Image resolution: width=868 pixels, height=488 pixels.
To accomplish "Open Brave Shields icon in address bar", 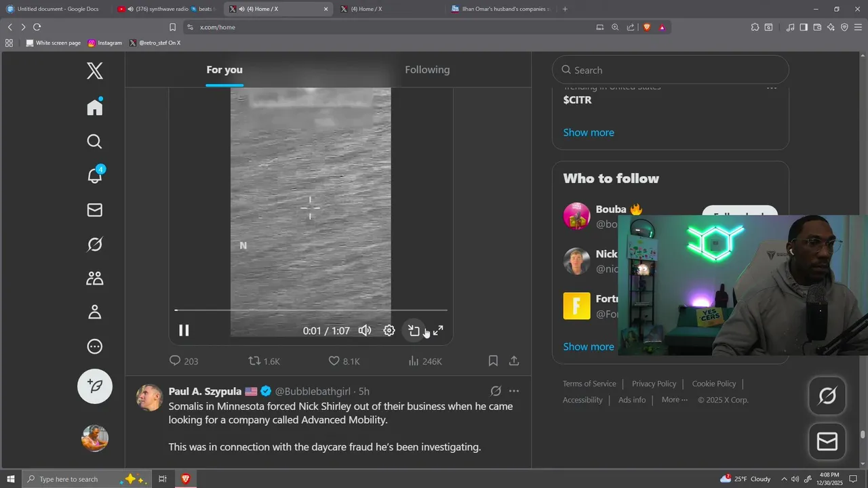I will pos(646,27).
